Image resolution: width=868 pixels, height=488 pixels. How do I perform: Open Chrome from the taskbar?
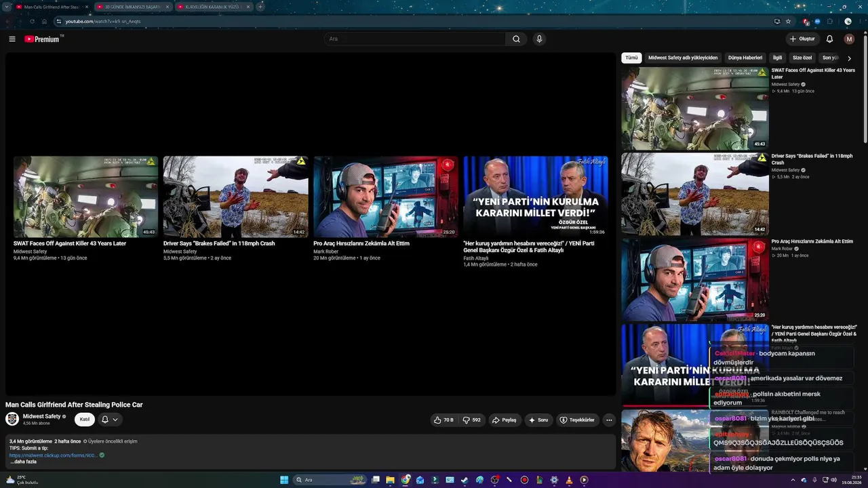tap(406, 480)
